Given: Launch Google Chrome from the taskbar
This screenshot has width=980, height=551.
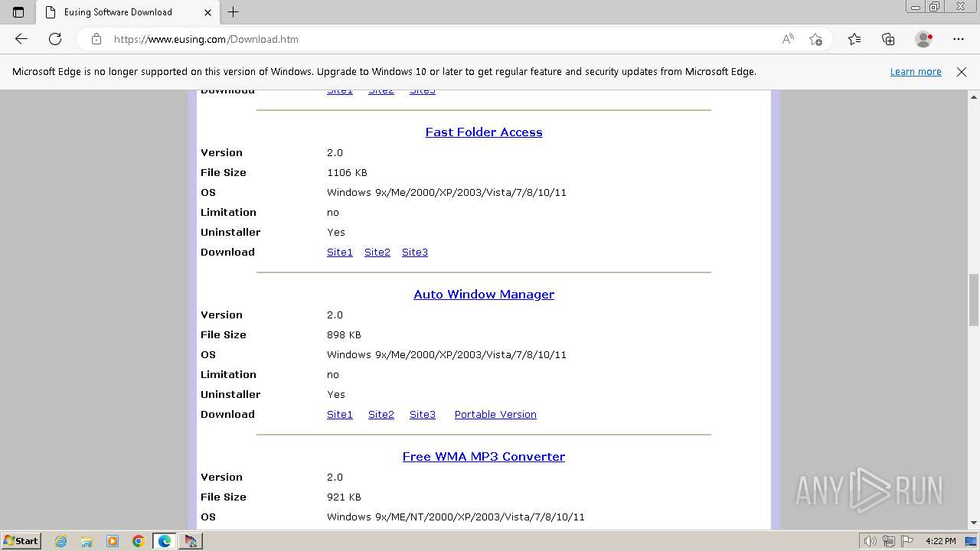Looking at the screenshot, I should pos(139,541).
